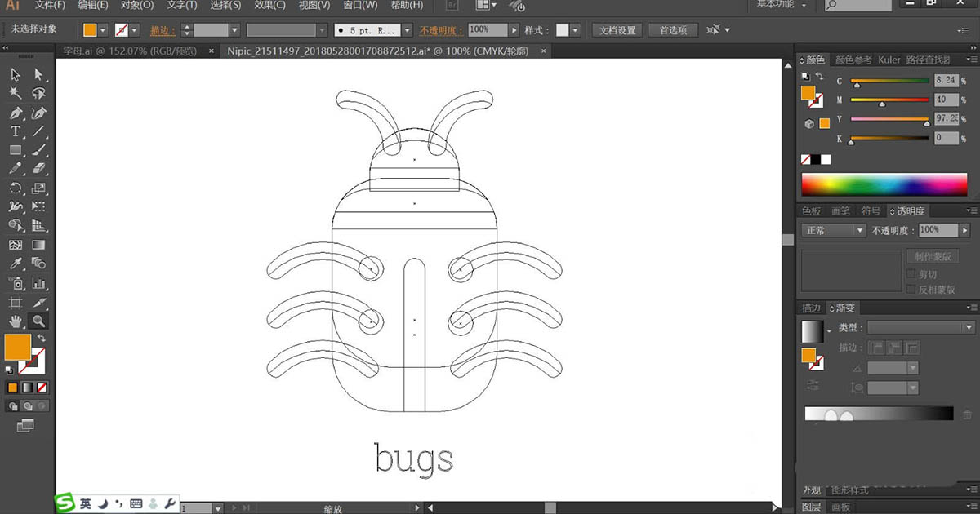Viewport: 980px width, 514px height.
Task: Select the Lasso tool
Action: (38, 94)
